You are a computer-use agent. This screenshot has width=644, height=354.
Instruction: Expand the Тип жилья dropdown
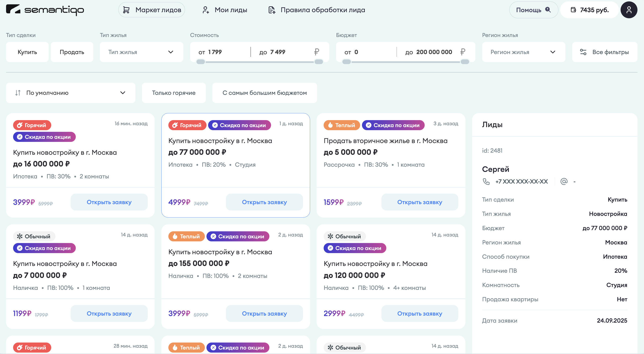(141, 52)
